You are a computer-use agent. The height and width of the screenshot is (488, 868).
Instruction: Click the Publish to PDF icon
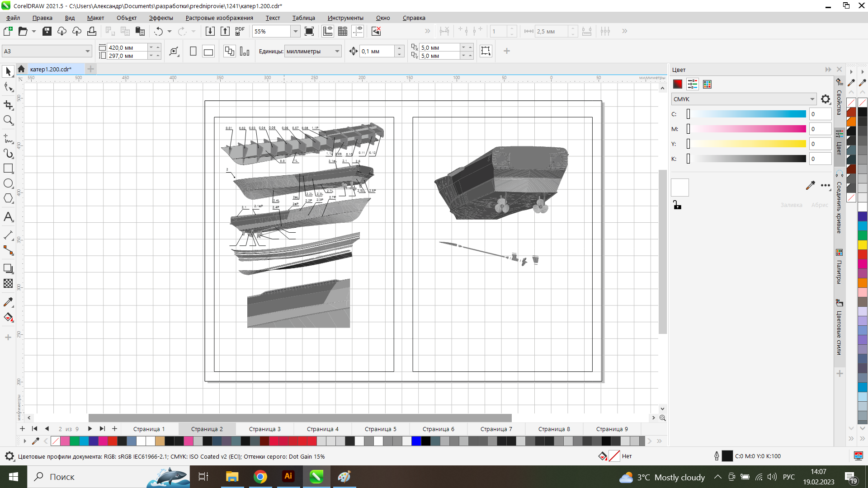tap(240, 31)
